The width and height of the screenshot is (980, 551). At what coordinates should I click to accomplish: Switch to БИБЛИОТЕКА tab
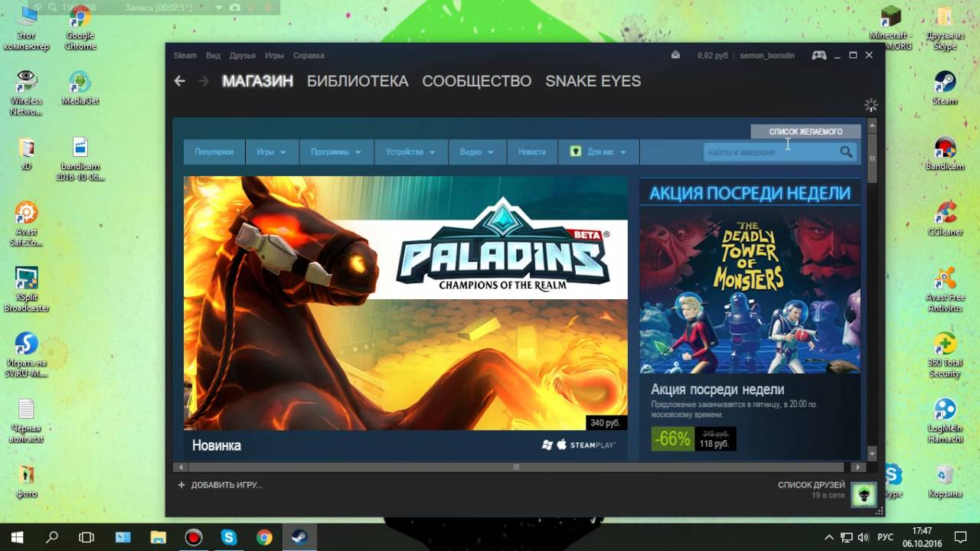point(358,81)
